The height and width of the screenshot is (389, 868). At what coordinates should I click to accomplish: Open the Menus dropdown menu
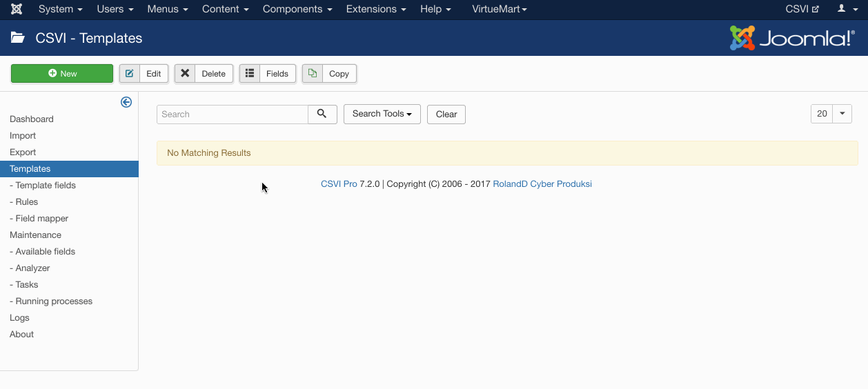point(168,9)
